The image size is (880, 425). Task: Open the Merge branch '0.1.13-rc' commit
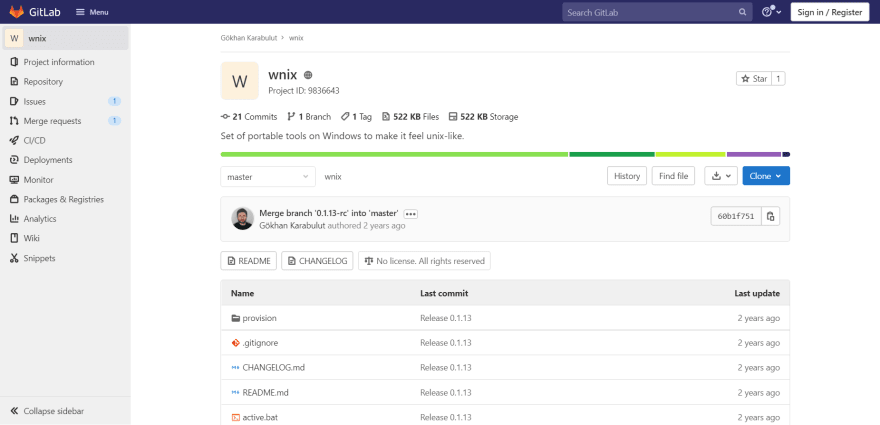329,213
